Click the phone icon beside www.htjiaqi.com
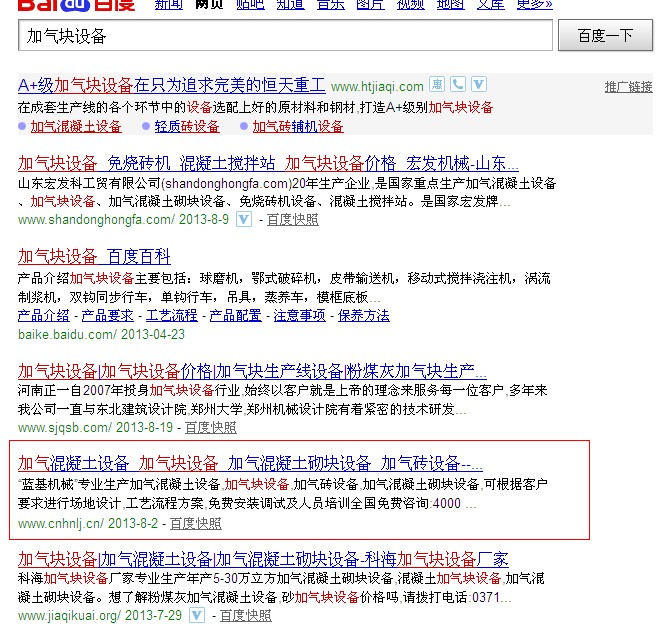This screenshot has width=668, height=624. click(458, 84)
